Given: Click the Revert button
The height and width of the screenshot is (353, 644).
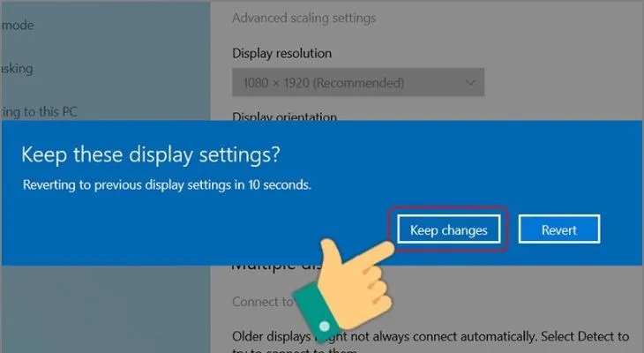Looking at the screenshot, I should (559, 229).
